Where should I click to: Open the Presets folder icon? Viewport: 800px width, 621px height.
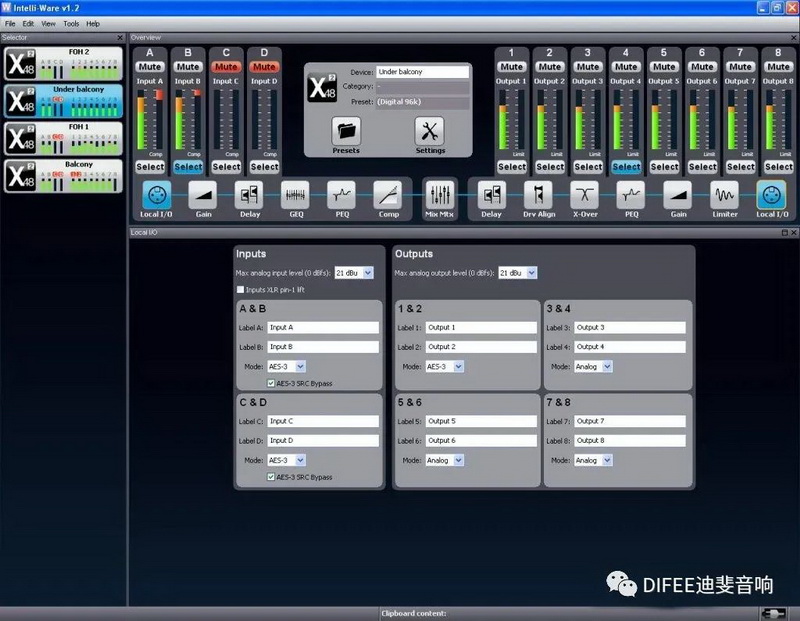click(346, 131)
